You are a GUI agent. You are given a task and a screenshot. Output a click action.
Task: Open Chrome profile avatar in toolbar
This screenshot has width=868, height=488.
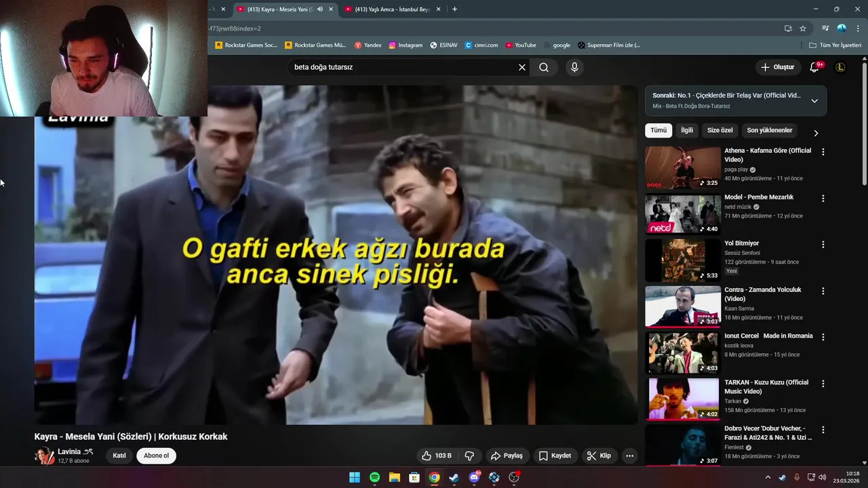[x=842, y=28]
